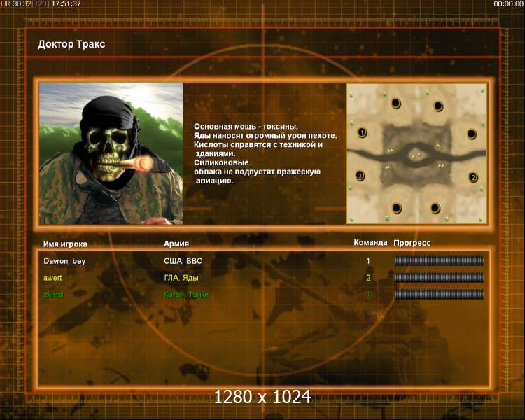Click the army entry "ГЛА, Яды"
This screenshot has height=420, width=525.
[x=181, y=278]
